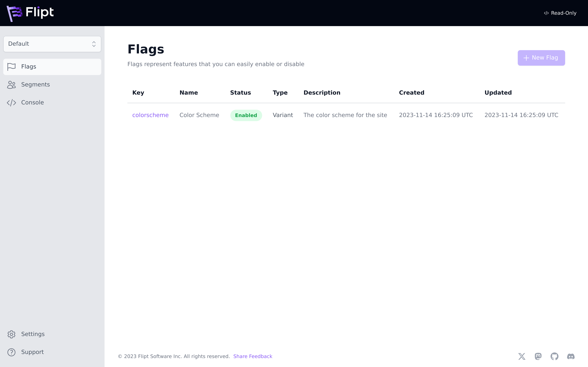Click the Support question-mark icon
Image resolution: width=588 pixels, height=367 pixels.
(x=11, y=352)
